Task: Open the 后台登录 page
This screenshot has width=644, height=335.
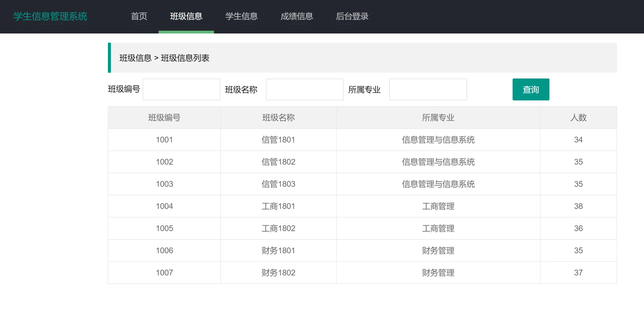Action: 352,16
